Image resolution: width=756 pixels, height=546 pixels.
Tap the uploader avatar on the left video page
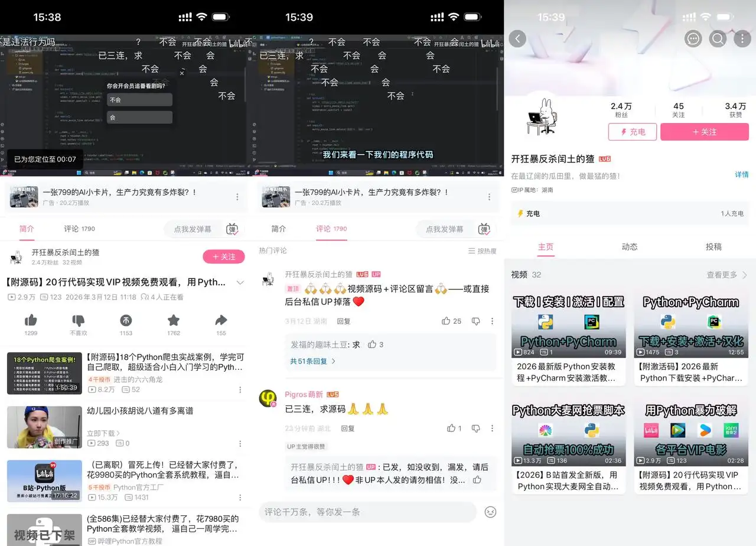tap(16, 257)
